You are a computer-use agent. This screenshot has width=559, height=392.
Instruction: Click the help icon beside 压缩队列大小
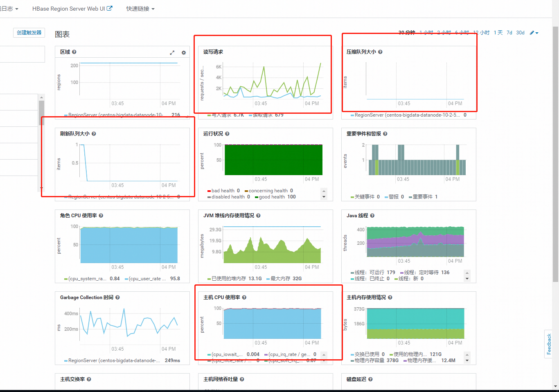pyautogui.click(x=380, y=52)
